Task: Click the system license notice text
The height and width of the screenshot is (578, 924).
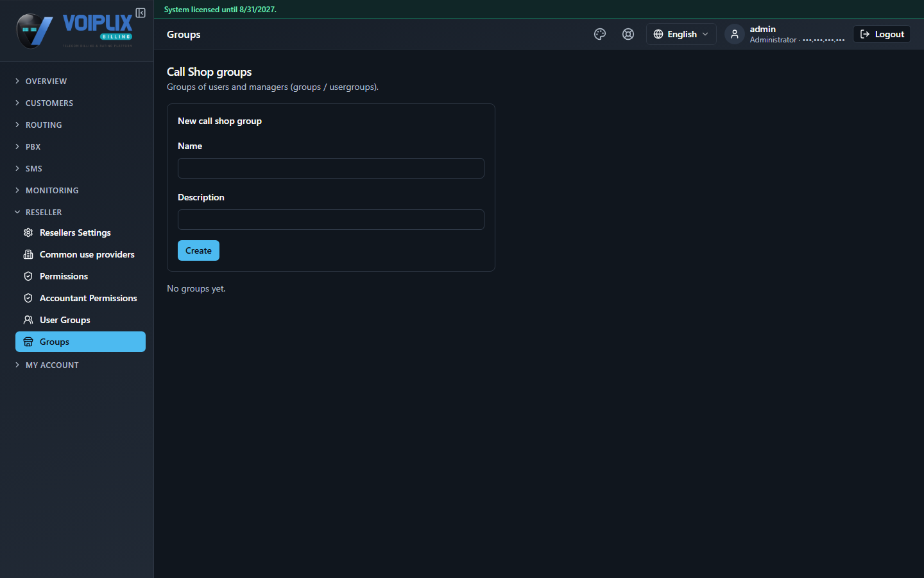Action: tap(220, 10)
